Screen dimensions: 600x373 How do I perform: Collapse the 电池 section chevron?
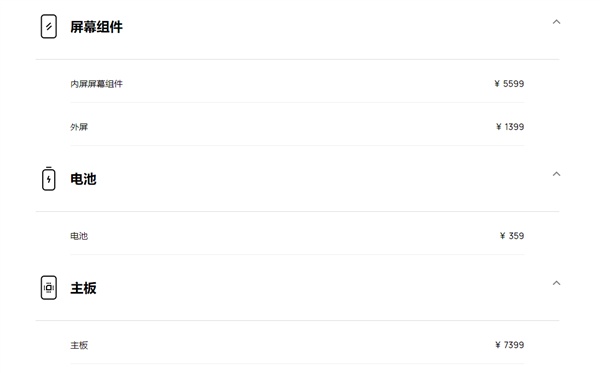tap(556, 174)
